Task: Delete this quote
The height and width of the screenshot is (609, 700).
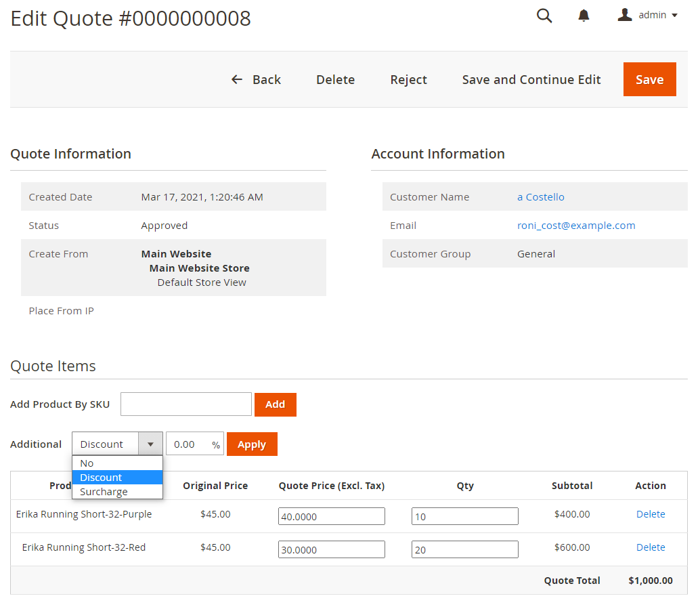Action: (335, 80)
